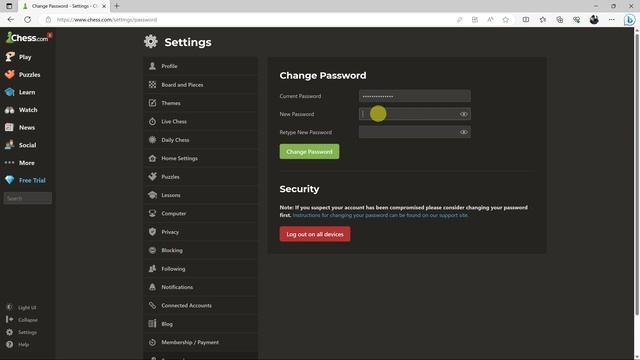
Task: Open Computer settings
Action: pyautogui.click(x=200, y=213)
